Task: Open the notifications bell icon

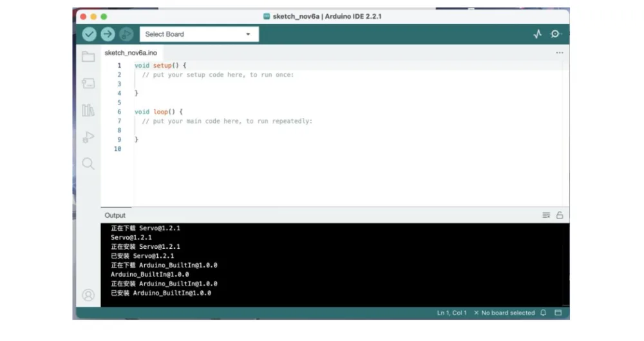Action: [x=544, y=313]
